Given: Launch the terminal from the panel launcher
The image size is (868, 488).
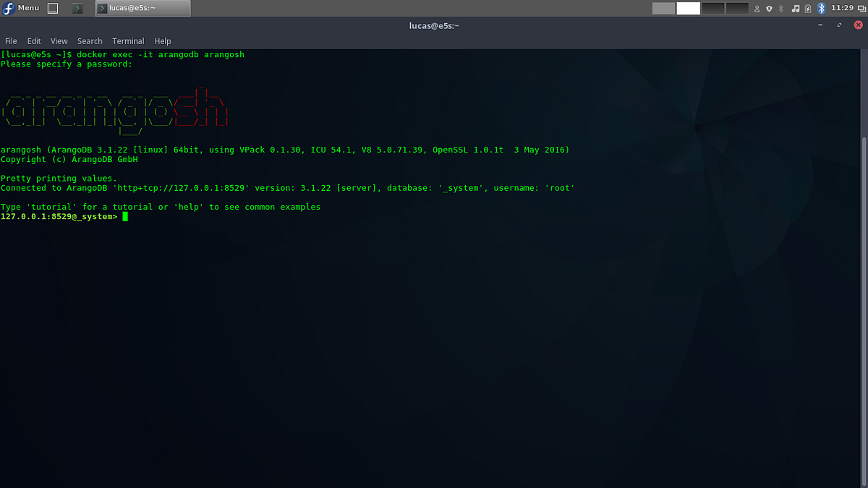Looking at the screenshot, I should tap(76, 8).
